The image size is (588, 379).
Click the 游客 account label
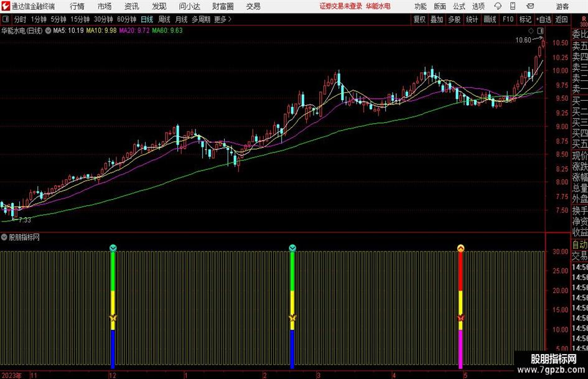point(562,6)
